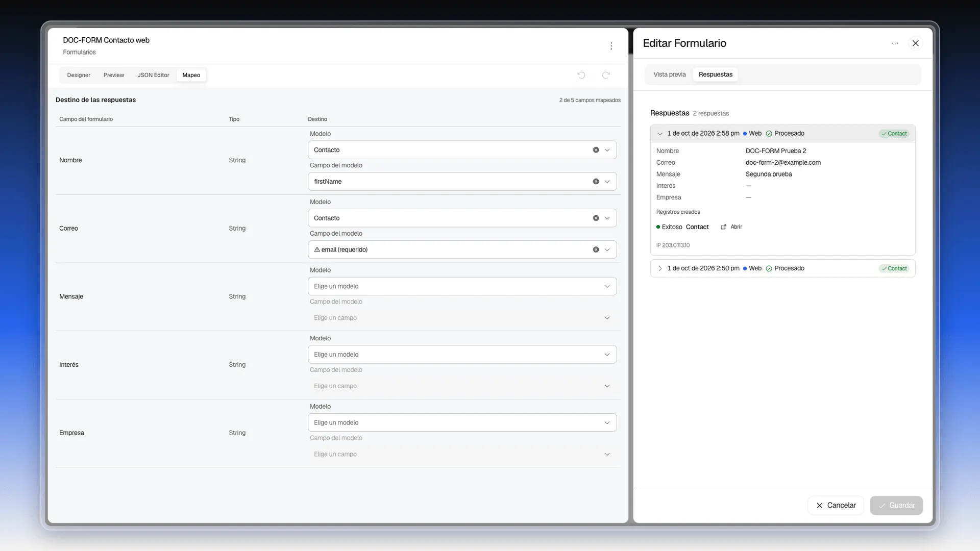This screenshot has height=551, width=980.
Task: Open the firstName field dropdown
Action: 462,182
